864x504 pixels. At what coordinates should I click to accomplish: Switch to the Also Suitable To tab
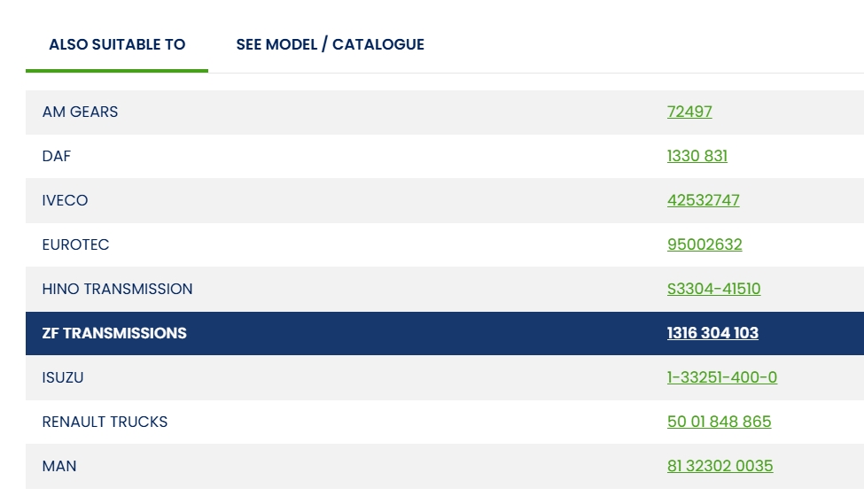click(117, 44)
